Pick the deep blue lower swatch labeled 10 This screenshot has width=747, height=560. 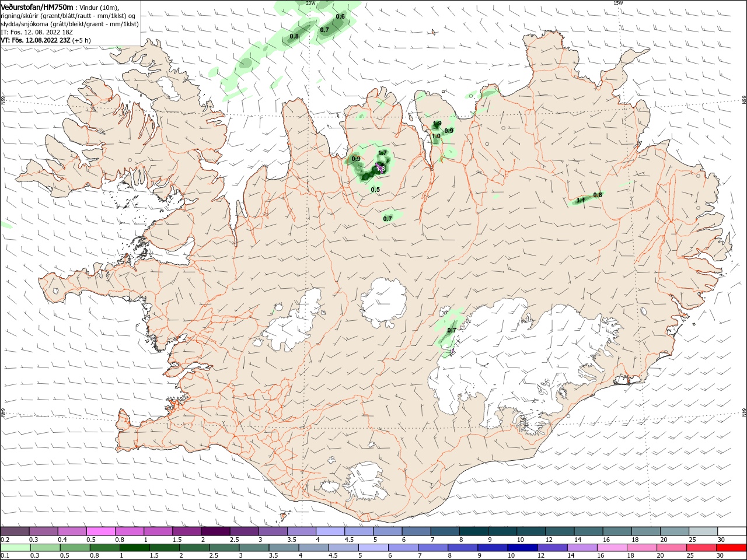click(522, 548)
